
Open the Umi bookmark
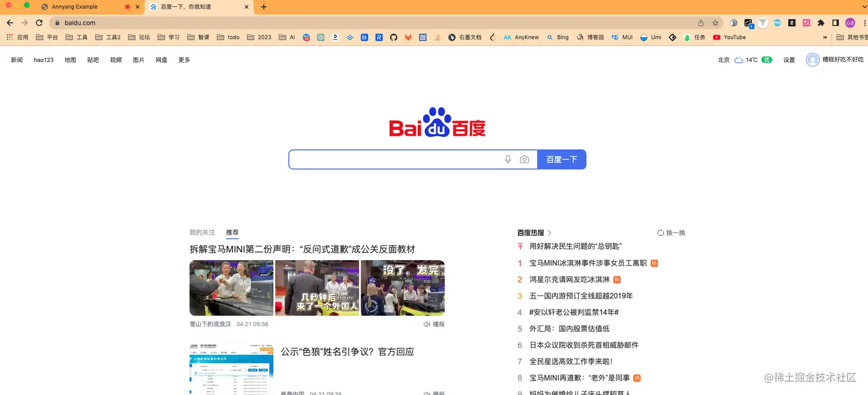click(x=650, y=37)
